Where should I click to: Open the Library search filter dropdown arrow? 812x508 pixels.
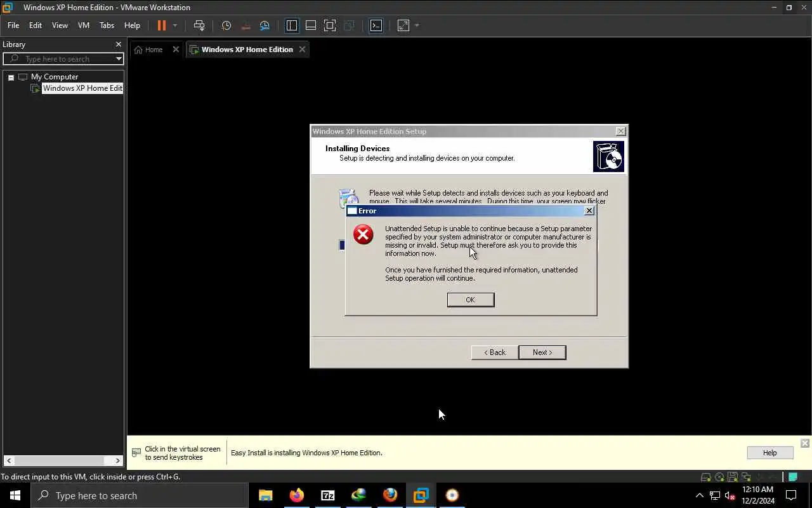coord(118,59)
